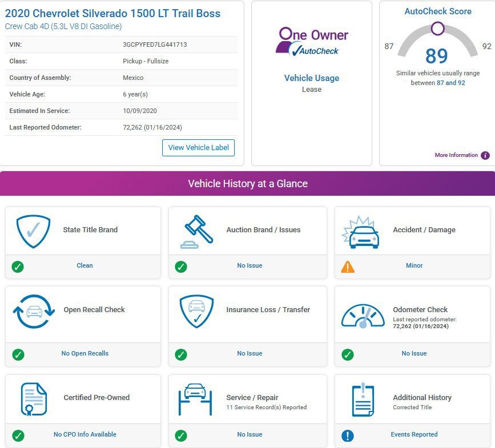Click the purple info icon next to More Information
The height and width of the screenshot is (448, 495).
485,155
